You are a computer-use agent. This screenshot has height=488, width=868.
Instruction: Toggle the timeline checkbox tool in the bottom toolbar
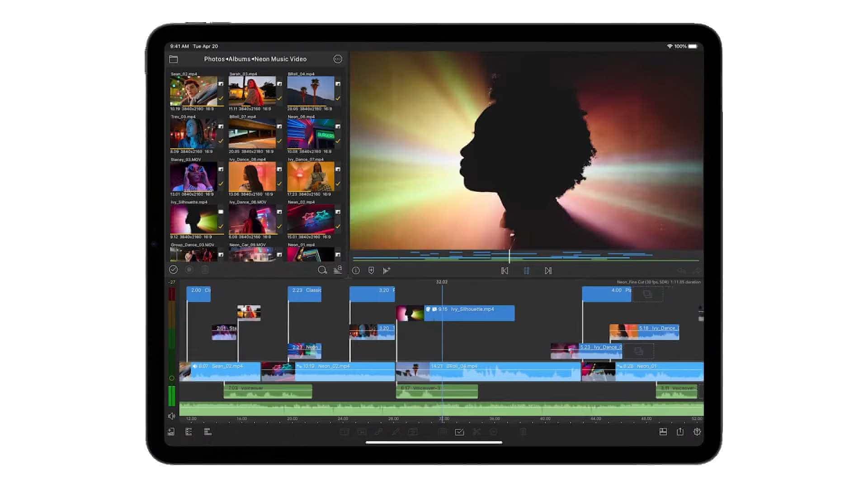(x=459, y=432)
